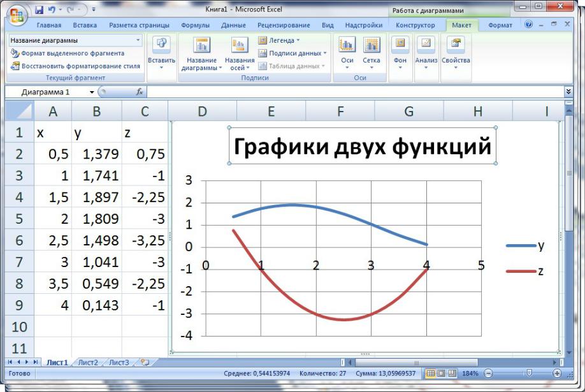Screen dimensions: 585x392
Task: Switch to the Формулы tab
Action: (195, 25)
